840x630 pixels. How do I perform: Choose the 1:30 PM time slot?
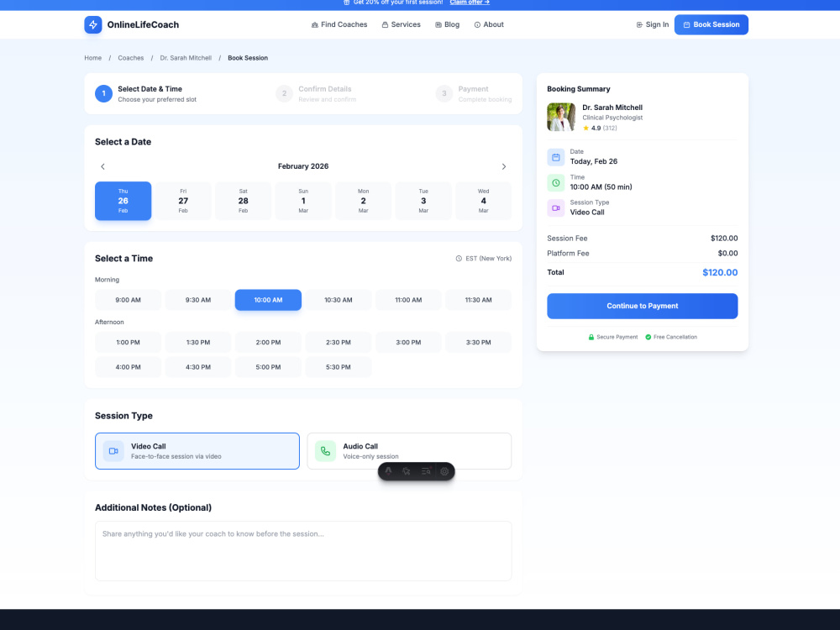(198, 343)
